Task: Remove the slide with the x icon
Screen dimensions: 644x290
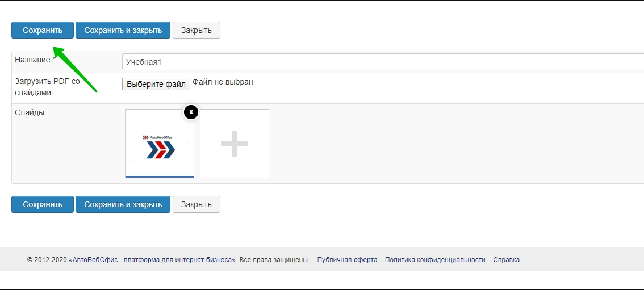Action: (191, 112)
